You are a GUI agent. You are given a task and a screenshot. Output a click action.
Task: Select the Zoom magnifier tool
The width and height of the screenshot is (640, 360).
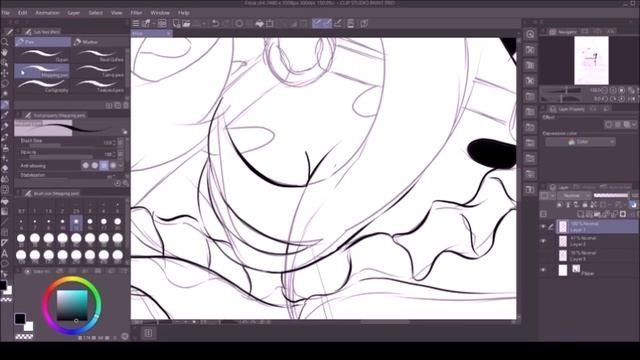point(5,42)
